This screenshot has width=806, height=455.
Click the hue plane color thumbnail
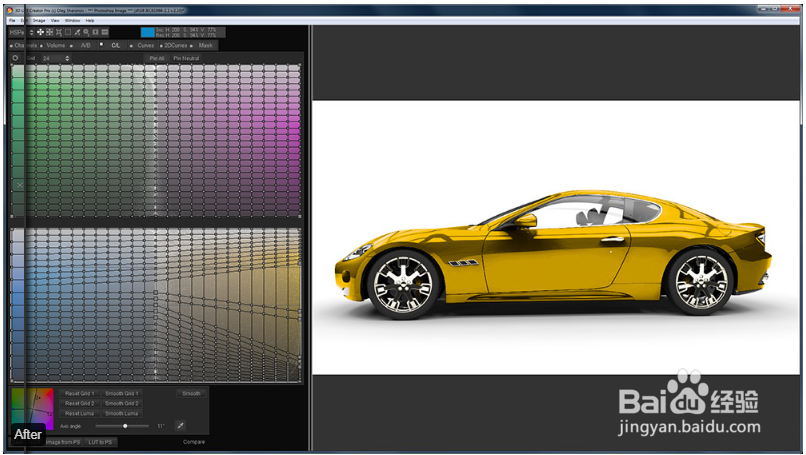tap(32, 409)
